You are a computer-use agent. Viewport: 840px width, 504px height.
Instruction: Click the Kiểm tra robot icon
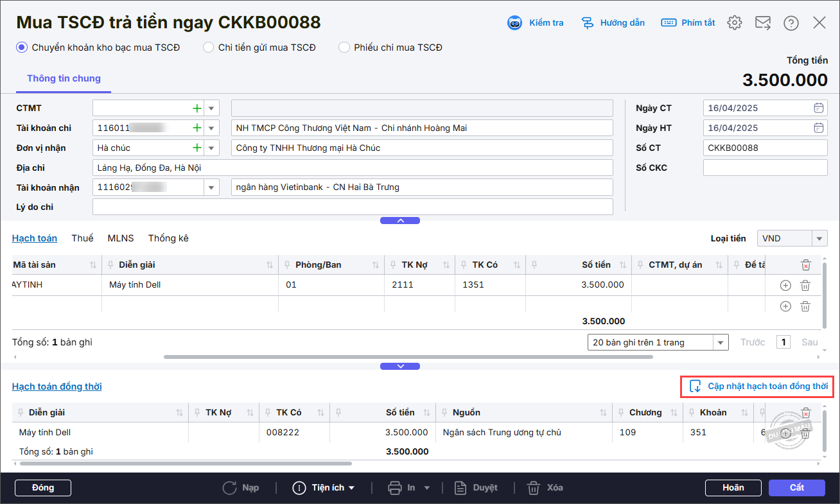(514, 23)
